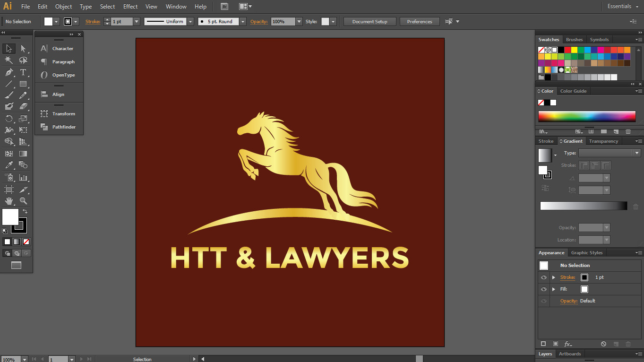
Task: Select the Eyedropper tool
Action: 9,165
